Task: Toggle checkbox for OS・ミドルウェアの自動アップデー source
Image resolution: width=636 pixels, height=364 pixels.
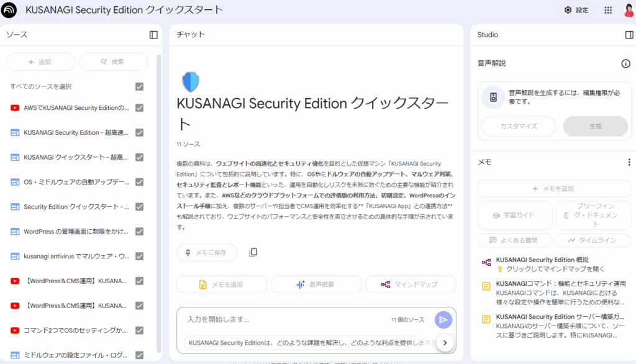Action: [140, 182]
